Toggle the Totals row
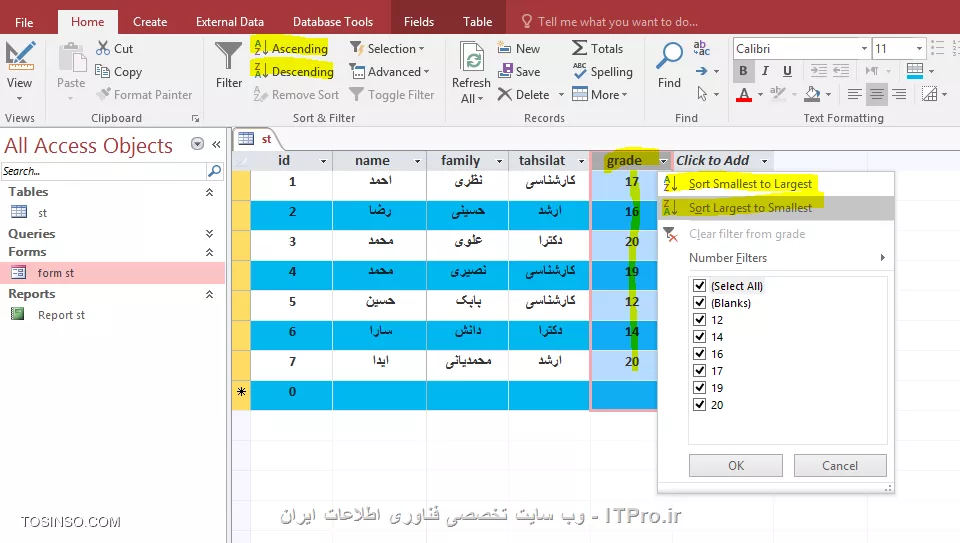Image resolution: width=960 pixels, height=543 pixels. pyautogui.click(x=598, y=48)
